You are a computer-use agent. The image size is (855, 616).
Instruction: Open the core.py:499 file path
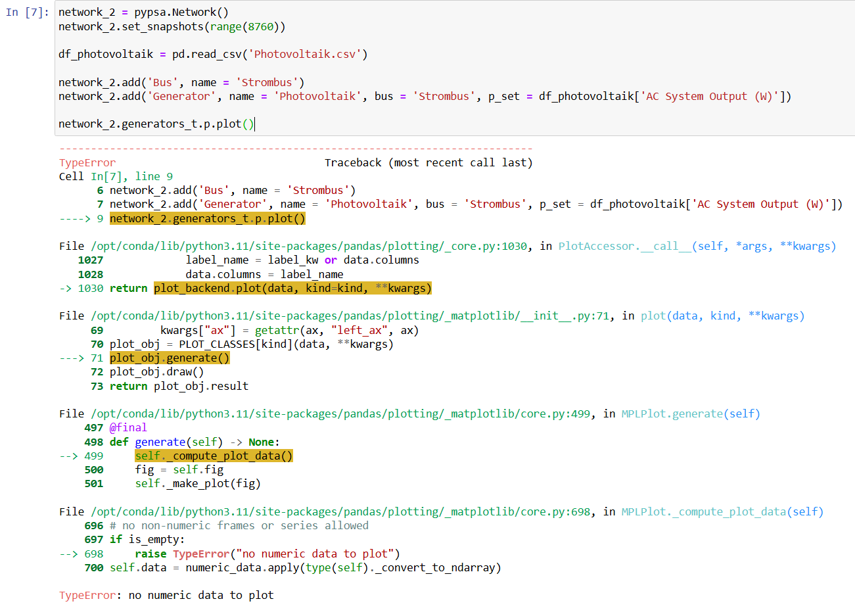tap(340, 414)
